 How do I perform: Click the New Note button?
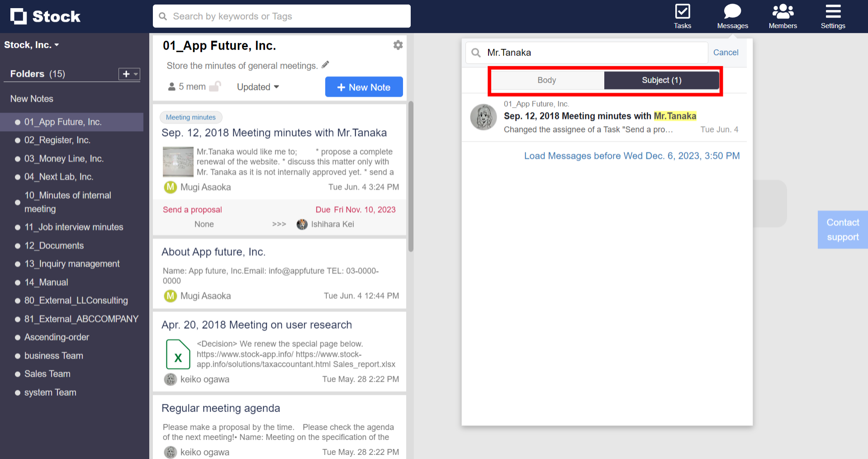click(364, 86)
